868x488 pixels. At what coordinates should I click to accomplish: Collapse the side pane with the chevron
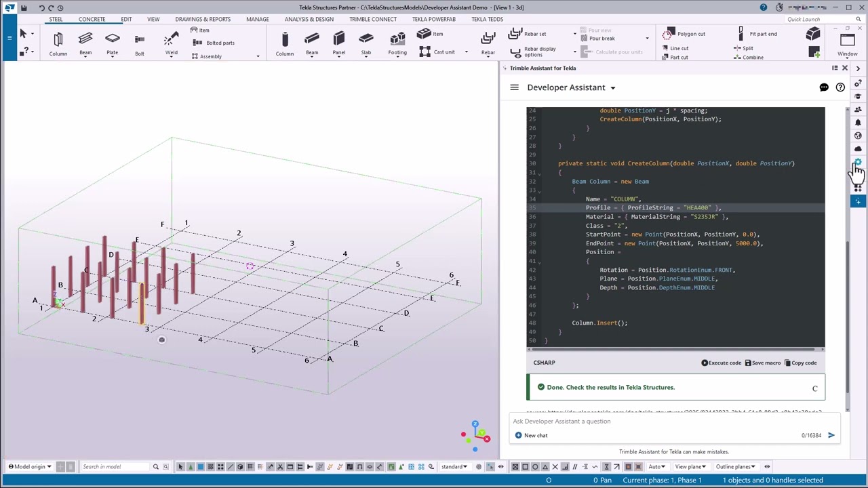click(x=858, y=68)
